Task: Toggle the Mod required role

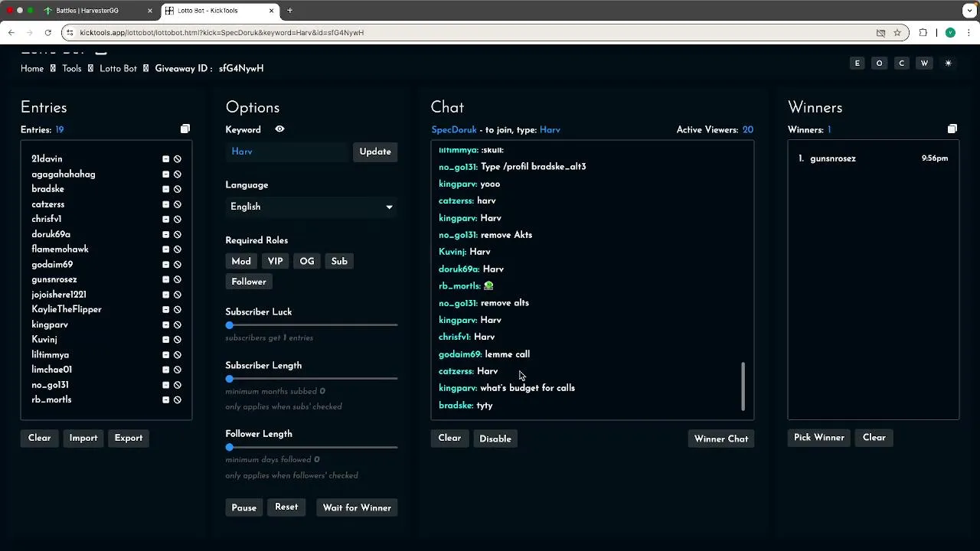Action: [x=241, y=262]
